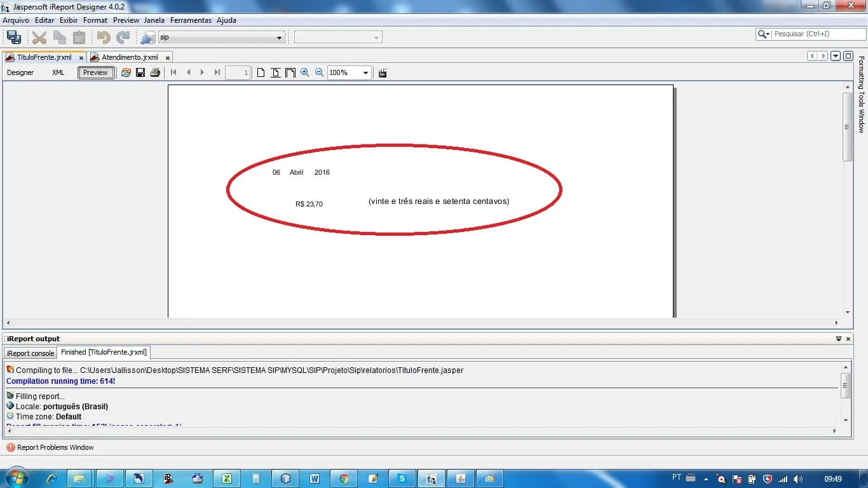
Task: Print the report using printer icon
Action: tap(155, 72)
